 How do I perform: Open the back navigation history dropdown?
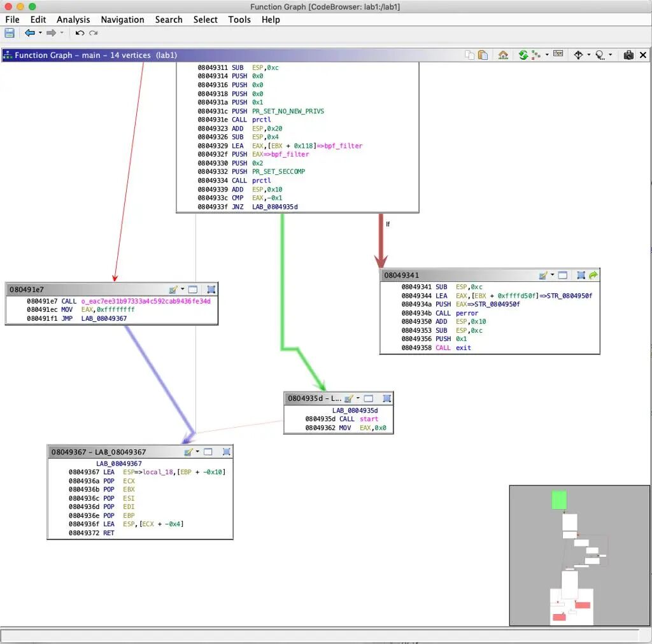40,33
